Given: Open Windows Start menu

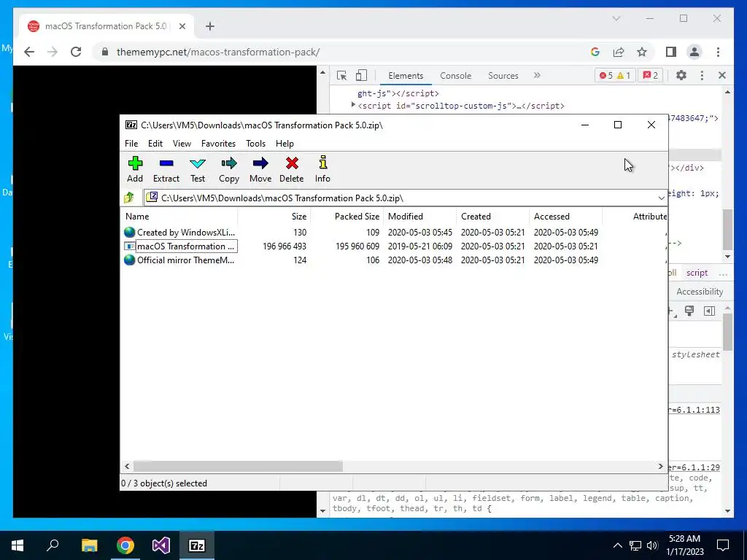Looking at the screenshot, I should pyautogui.click(x=18, y=545).
